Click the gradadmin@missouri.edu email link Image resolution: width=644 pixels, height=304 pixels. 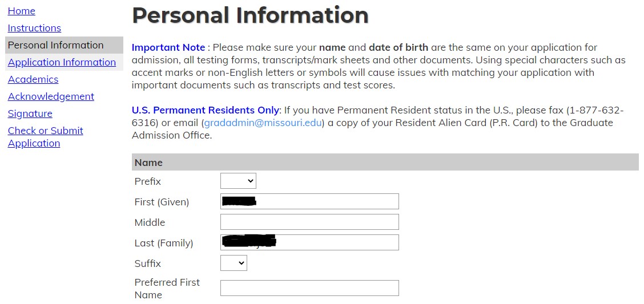tap(263, 123)
